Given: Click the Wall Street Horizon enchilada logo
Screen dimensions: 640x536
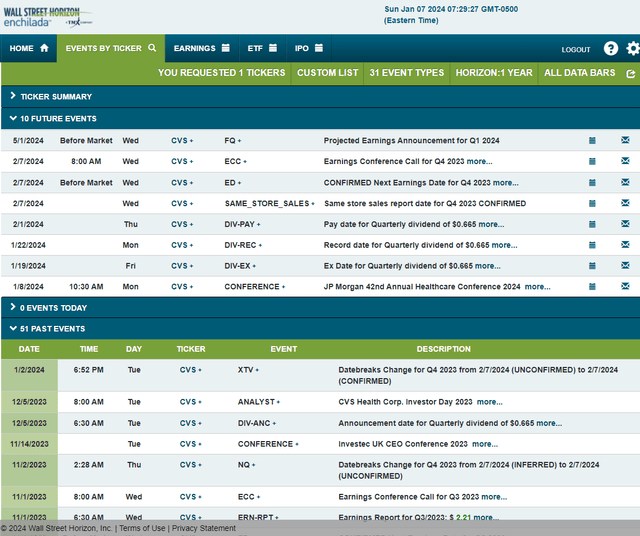Looking at the screenshot, I should click(47, 18).
